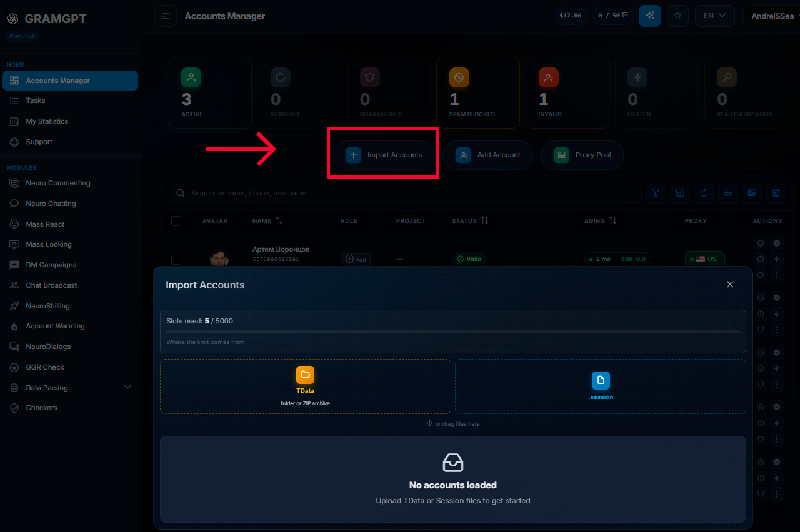
Task: Tick the select-all checkbox in table header
Action: click(176, 220)
